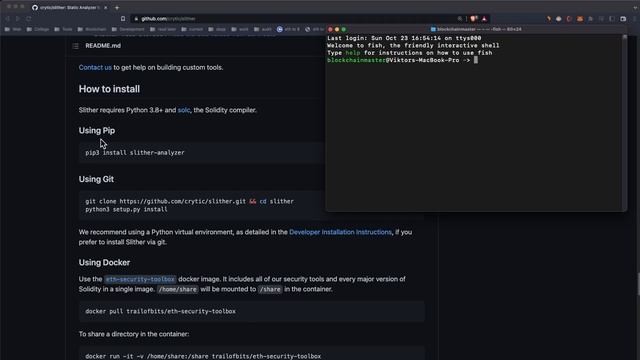Click the Using Docker heading
This screenshot has width=640, height=360.
[104, 262]
